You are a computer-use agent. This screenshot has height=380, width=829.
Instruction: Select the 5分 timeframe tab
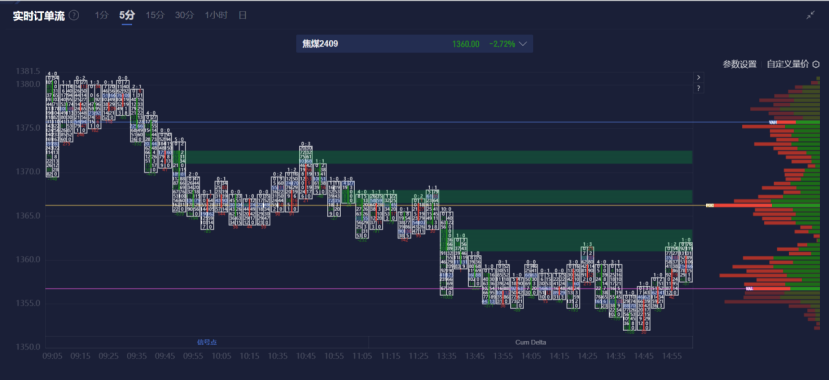coord(127,15)
